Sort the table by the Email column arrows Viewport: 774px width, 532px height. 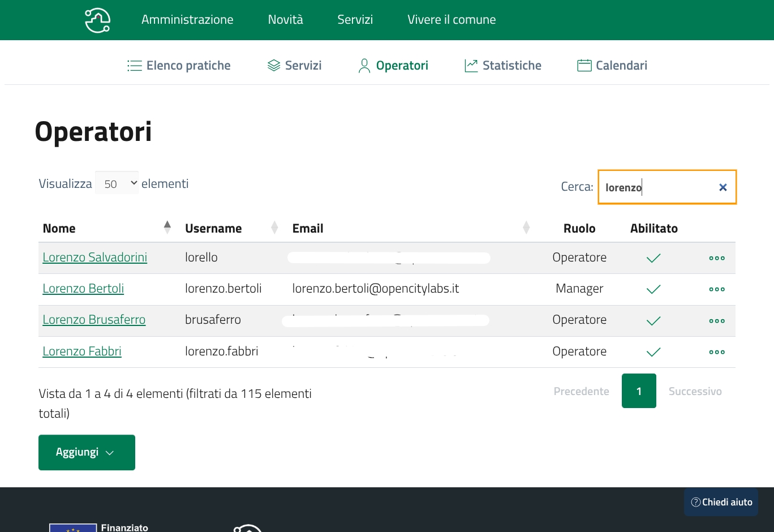pyautogui.click(x=526, y=228)
